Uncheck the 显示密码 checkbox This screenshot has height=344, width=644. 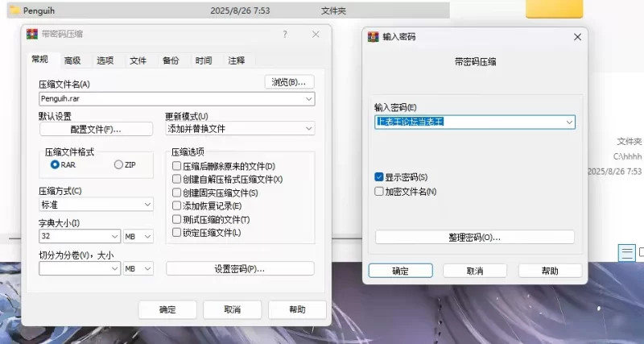coord(379,177)
